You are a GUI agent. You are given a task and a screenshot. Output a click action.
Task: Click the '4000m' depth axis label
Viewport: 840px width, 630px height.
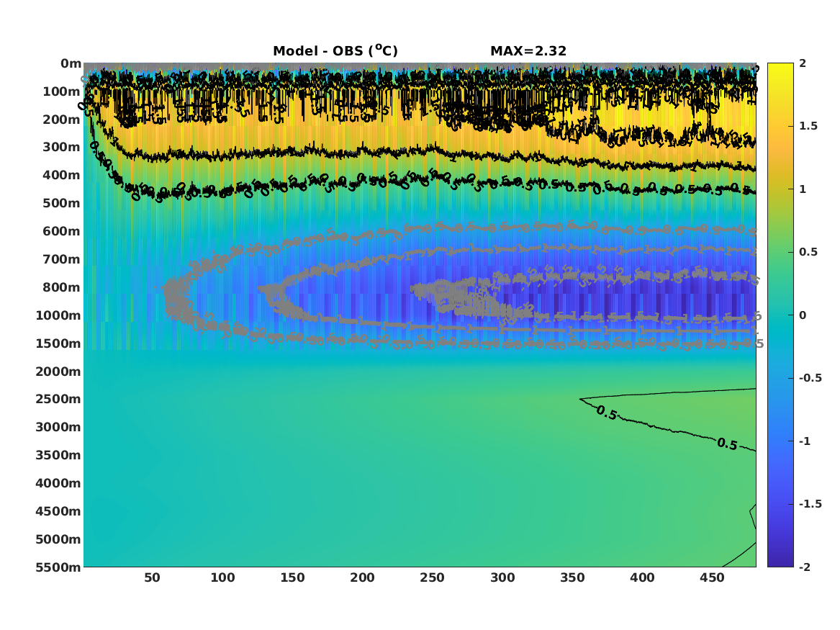[58, 483]
